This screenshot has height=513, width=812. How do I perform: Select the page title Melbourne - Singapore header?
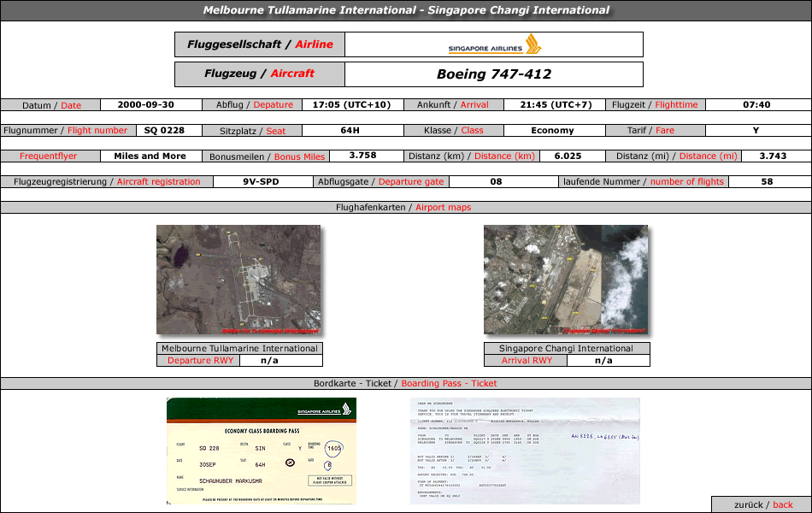coord(406,10)
